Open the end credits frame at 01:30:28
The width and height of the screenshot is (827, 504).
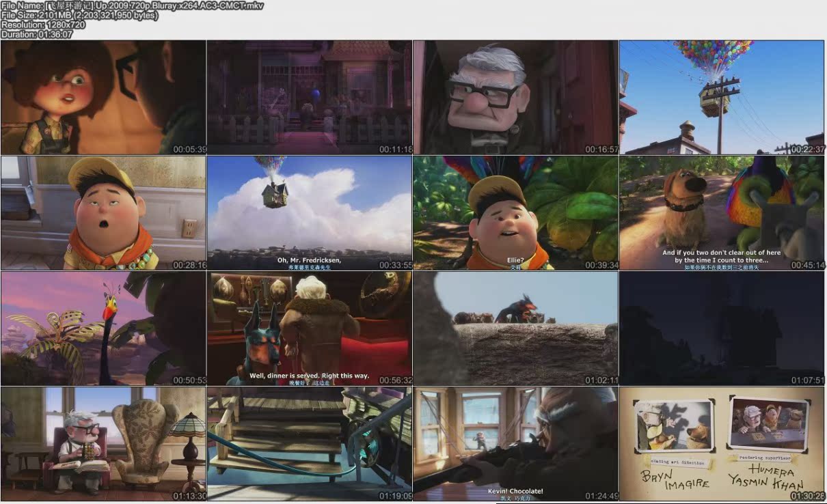pyautogui.click(x=722, y=444)
